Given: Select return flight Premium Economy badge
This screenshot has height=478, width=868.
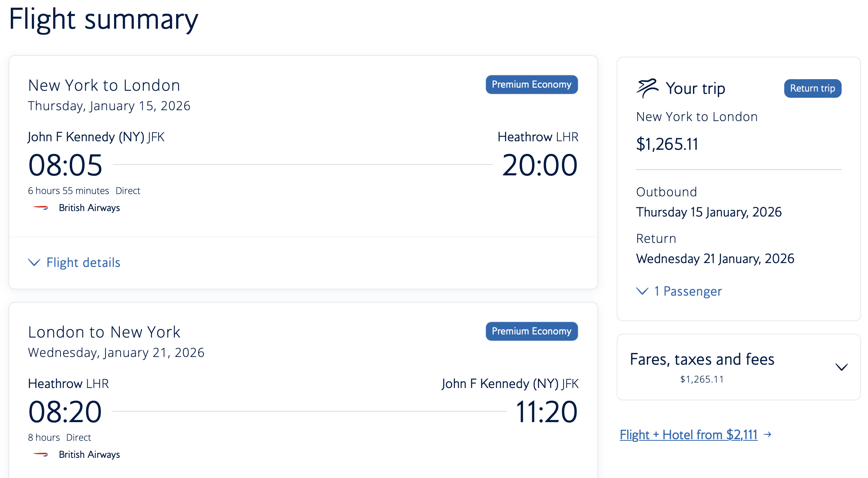Looking at the screenshot, I should 532,331.
